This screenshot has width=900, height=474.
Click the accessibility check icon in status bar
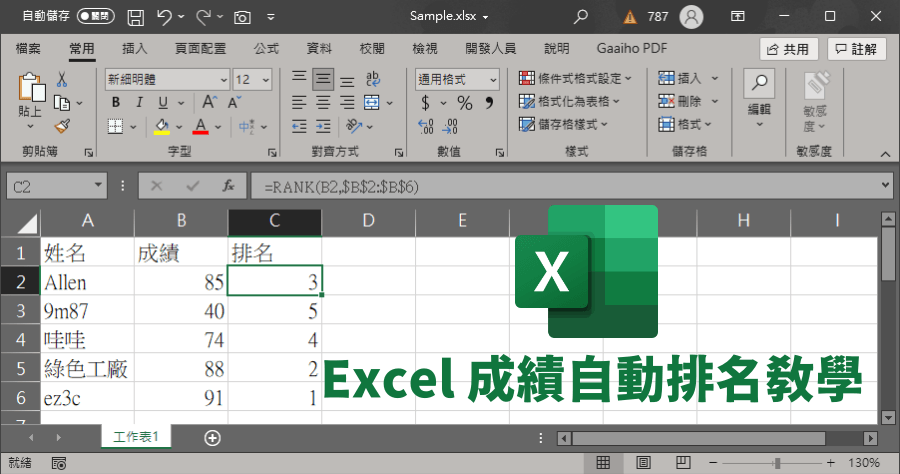(59, 463)
